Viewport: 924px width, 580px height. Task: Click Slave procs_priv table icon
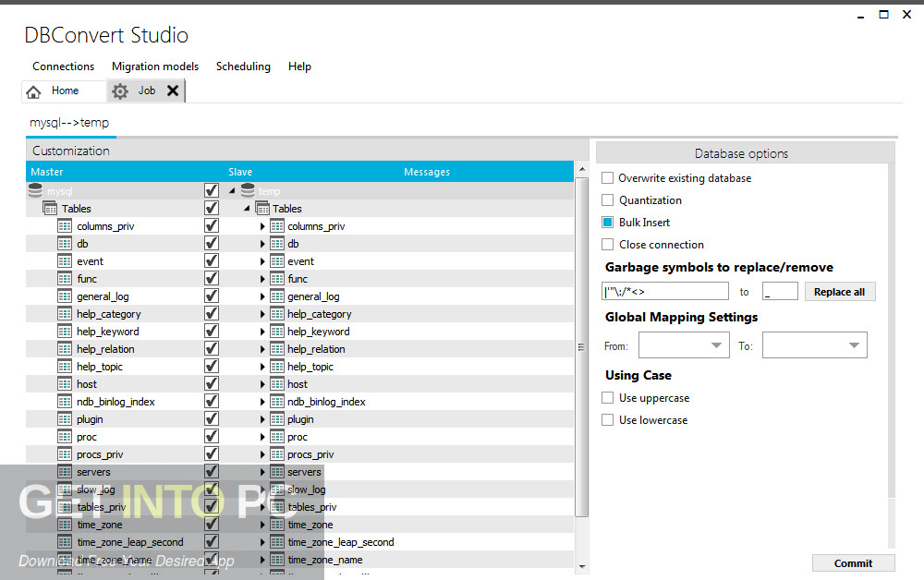[277, 454]
